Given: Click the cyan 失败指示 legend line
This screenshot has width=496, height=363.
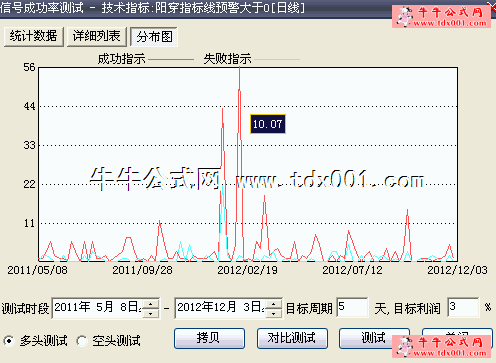Looking at the screenshot, I should coord(277,60).
